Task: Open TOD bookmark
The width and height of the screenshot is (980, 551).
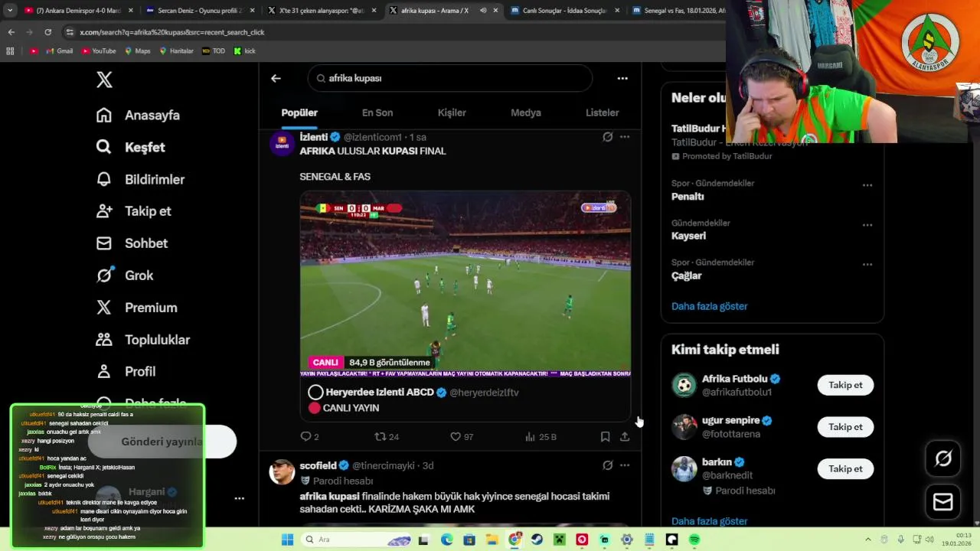Action: [214, 51]
